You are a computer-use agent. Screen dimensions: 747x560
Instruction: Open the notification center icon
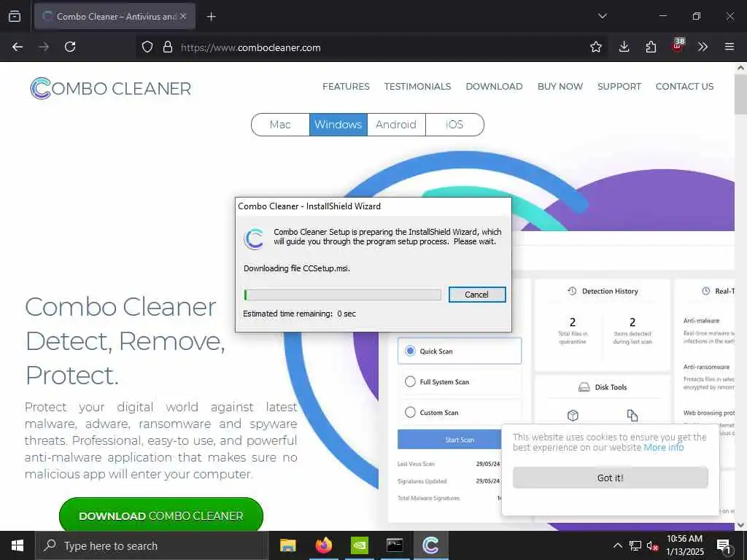tap(724, 545)
